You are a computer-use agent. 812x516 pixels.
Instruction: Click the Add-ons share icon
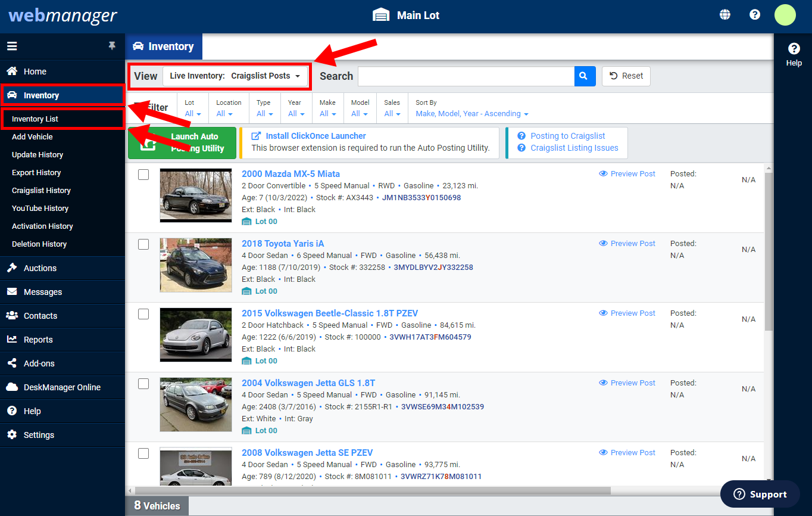(x=12, y=363)
